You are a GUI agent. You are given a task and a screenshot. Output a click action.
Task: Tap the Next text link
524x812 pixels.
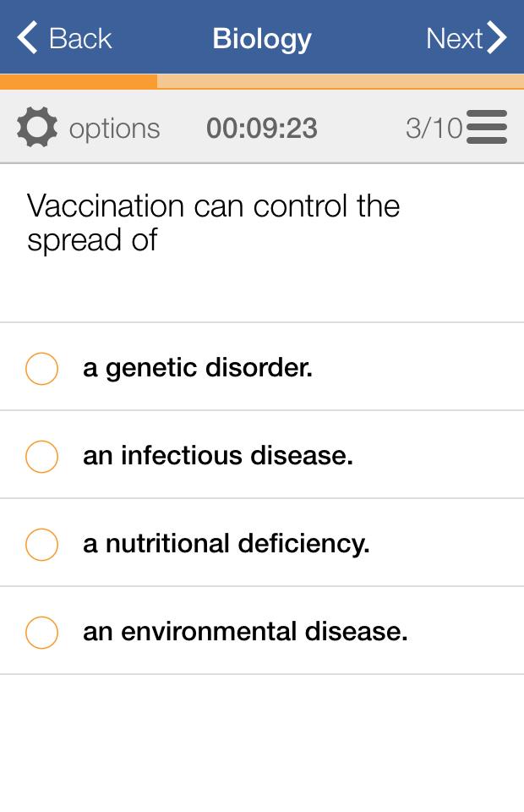pyautogui.click(x=454, y=38)
